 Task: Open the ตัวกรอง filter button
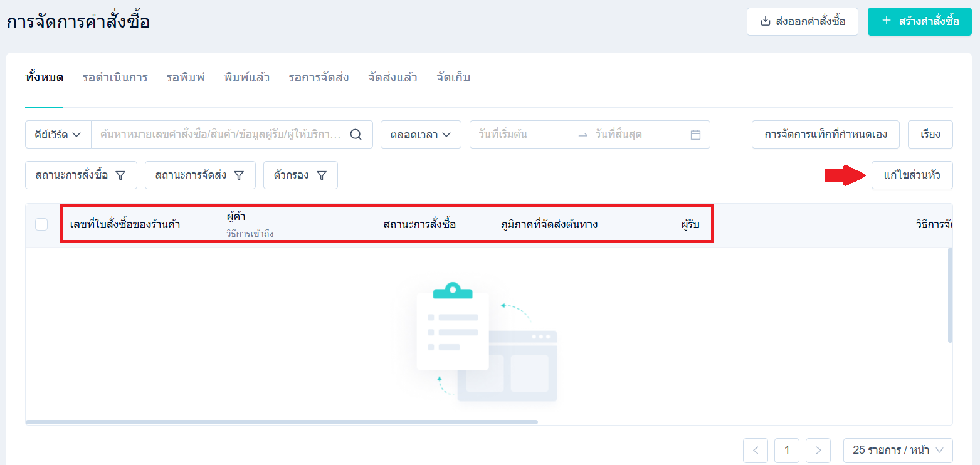coord(300,175)
